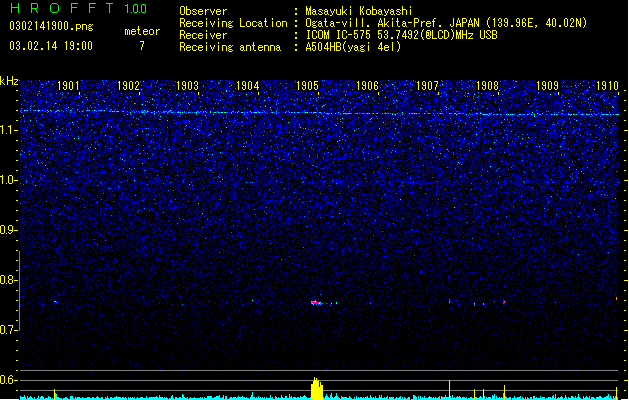The width and height of the screenshot is (629, 400).
Task: Click the kHz unit label
Action: [x=9, y=81]
